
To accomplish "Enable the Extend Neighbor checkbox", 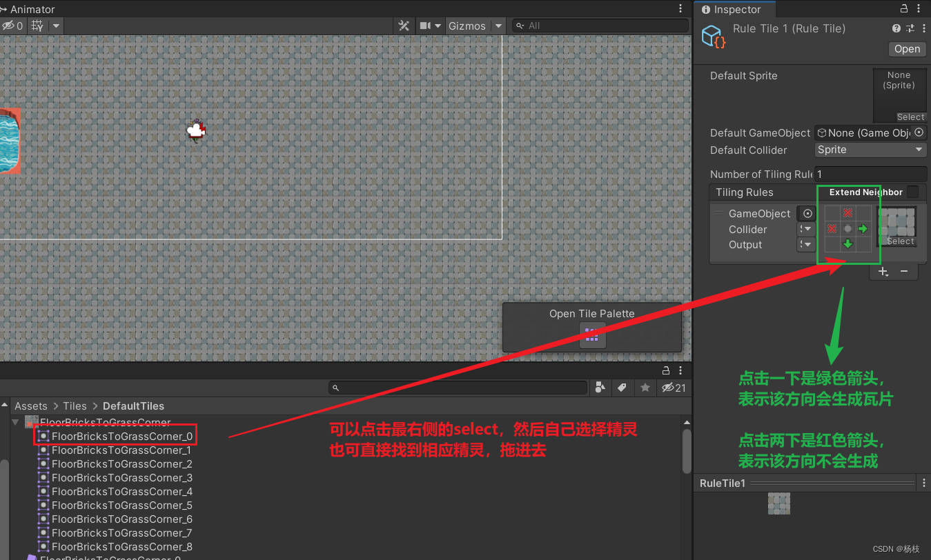I will point(912,192).
